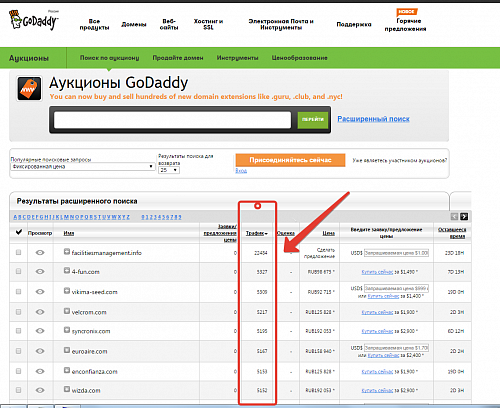Click small icon beside facilitiesmanagement.info name
This screenshot has height=408, width=500.
pyautogui.click(x=67, y=251)
